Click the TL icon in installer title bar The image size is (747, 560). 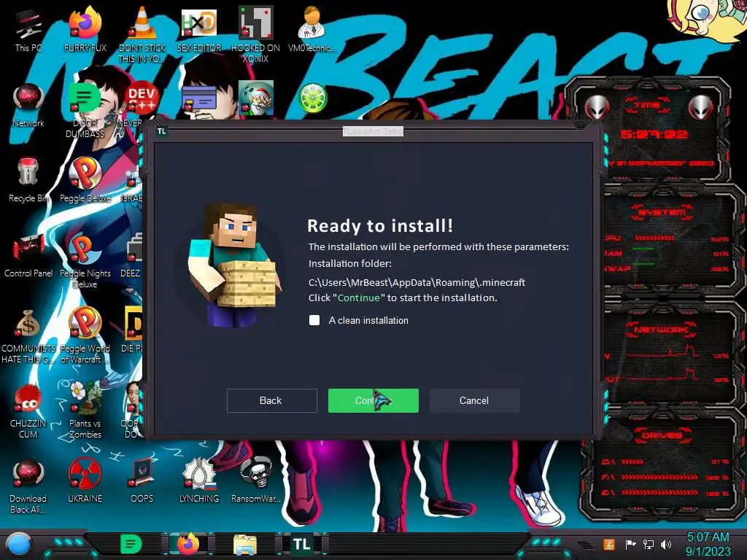(161, 131)
